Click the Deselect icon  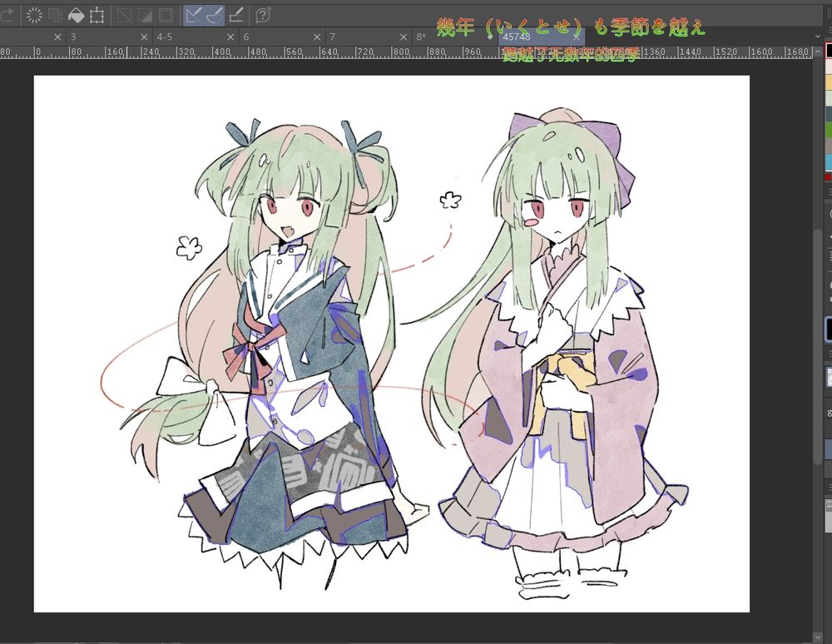pos(124,15)
